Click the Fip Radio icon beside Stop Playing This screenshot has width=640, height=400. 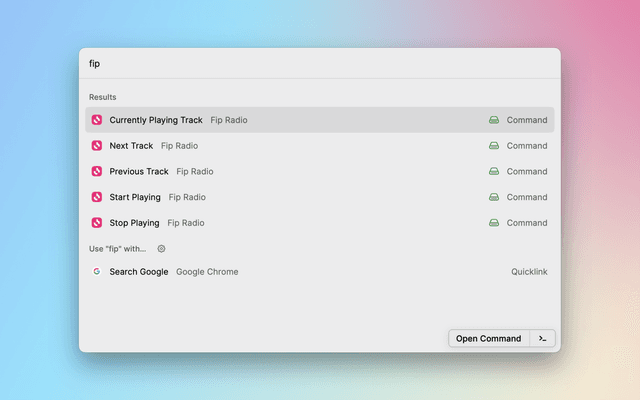pos(97,223)
